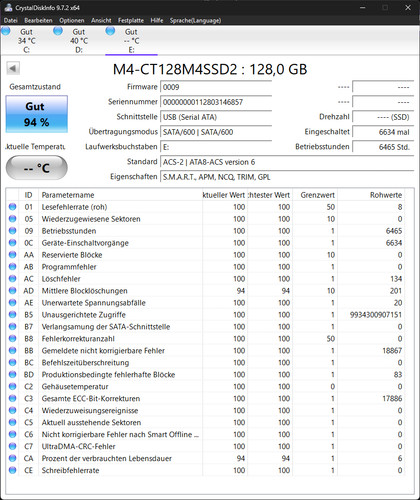
Task: Open the Ansicht menu
Action: [x=101, y=20]
